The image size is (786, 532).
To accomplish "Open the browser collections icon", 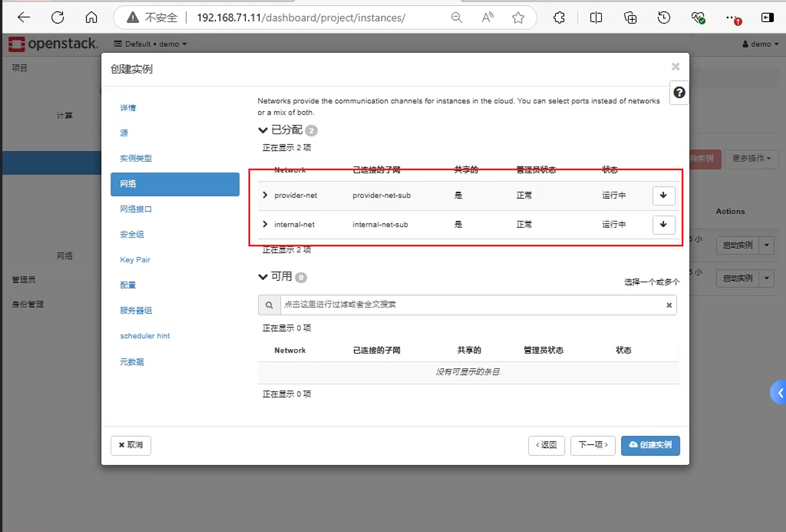I will pos(630,17).
